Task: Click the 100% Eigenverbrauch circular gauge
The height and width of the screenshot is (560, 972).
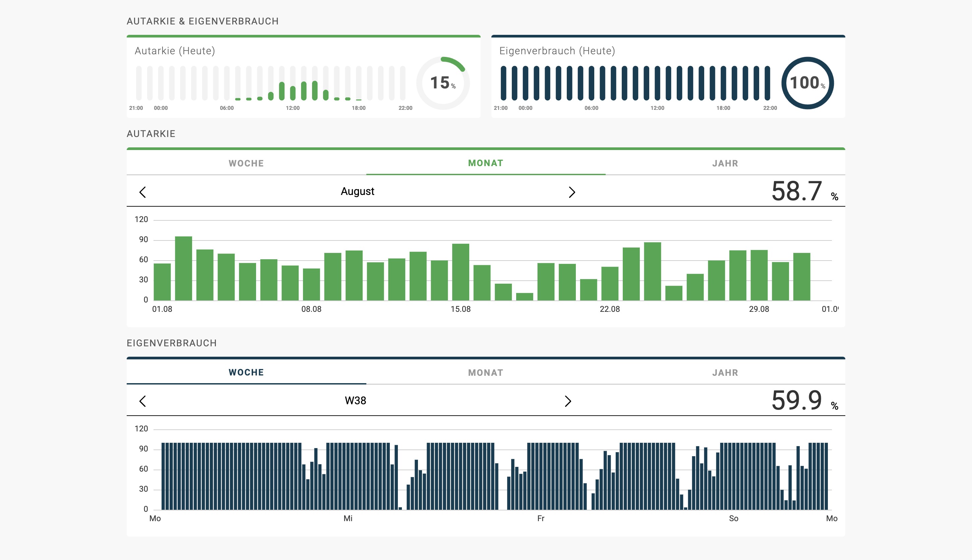Action: [x=807, y=83]
